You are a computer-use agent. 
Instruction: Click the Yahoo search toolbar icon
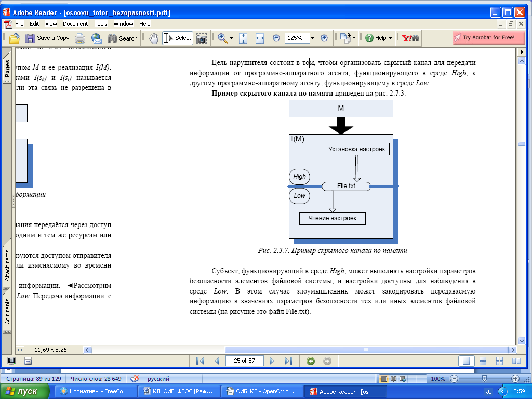pos(410,38)
